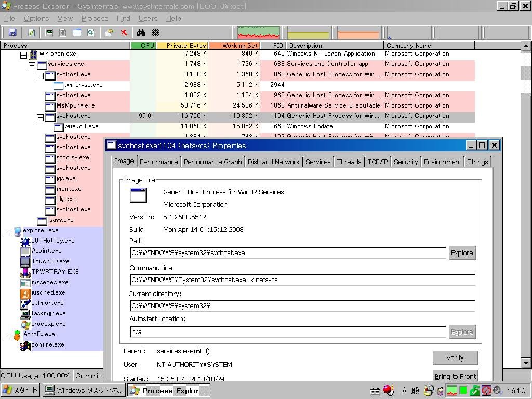Viewport: 532px width, 399px height.
Task: Click the 16:10 taskbar clock
Action: pos(516,391)
